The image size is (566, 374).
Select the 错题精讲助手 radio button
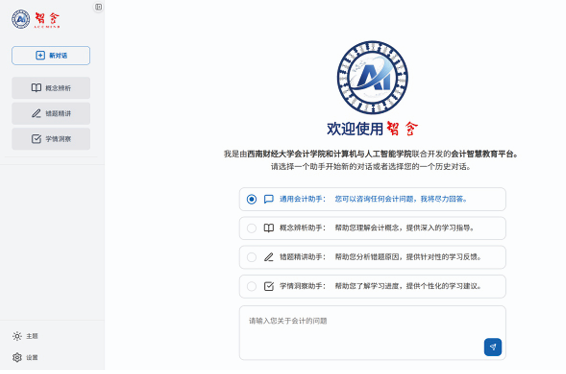[252, 257]
